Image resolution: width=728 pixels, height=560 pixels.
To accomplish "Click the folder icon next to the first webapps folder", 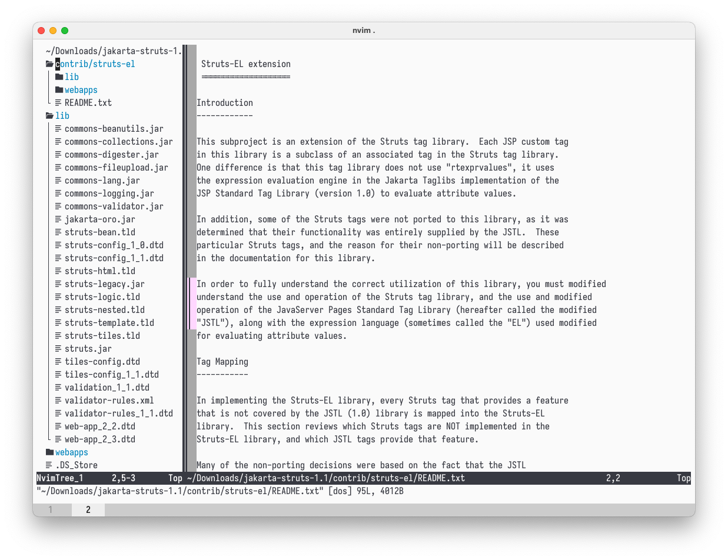I will pos(59,90).
